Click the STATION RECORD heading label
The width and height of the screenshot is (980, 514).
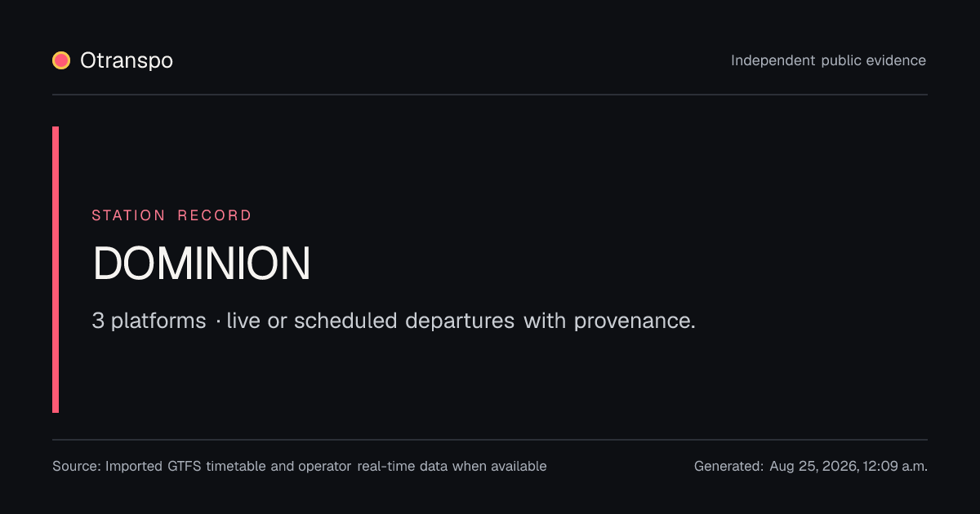pyautogui.click(x=171, y=215)
